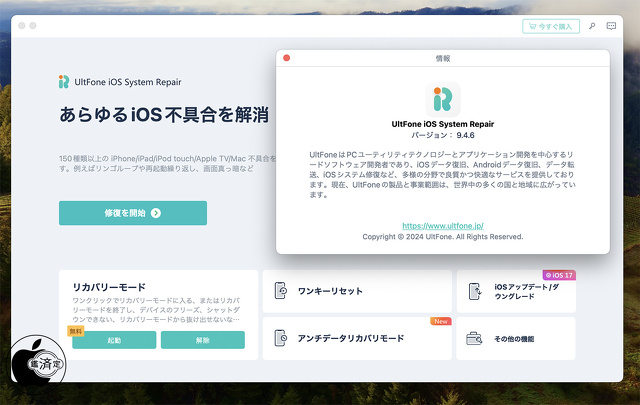Click the 今すぐ購入 buy now button
Image resolution: width=640 pixels, height=405 pixels.
(551, 27)
